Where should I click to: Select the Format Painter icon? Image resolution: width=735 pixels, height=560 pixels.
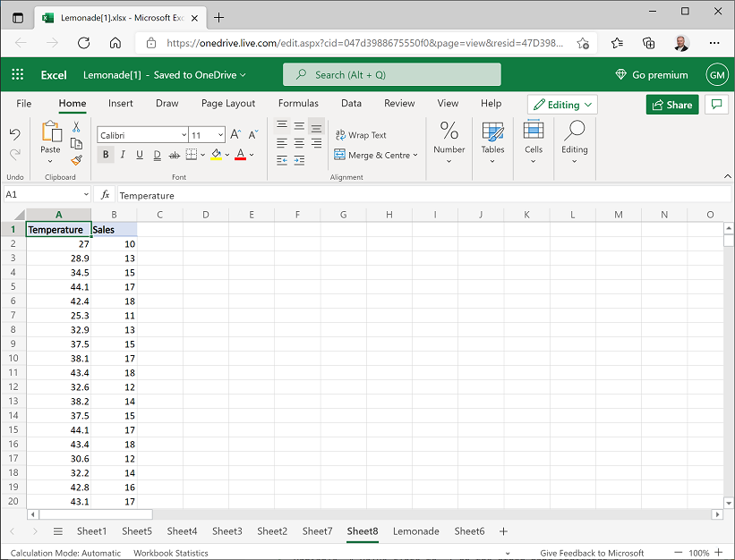coord(76,159)
